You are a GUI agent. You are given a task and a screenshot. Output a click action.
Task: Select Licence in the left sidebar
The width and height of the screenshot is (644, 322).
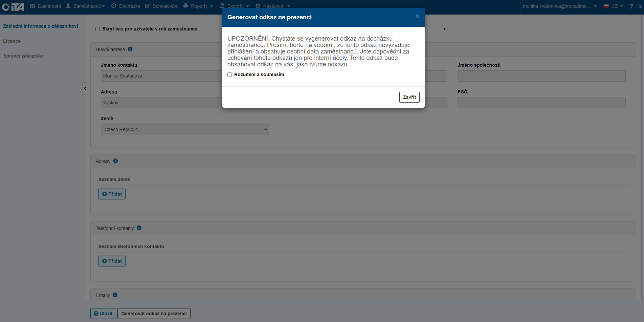coord(12,41)
